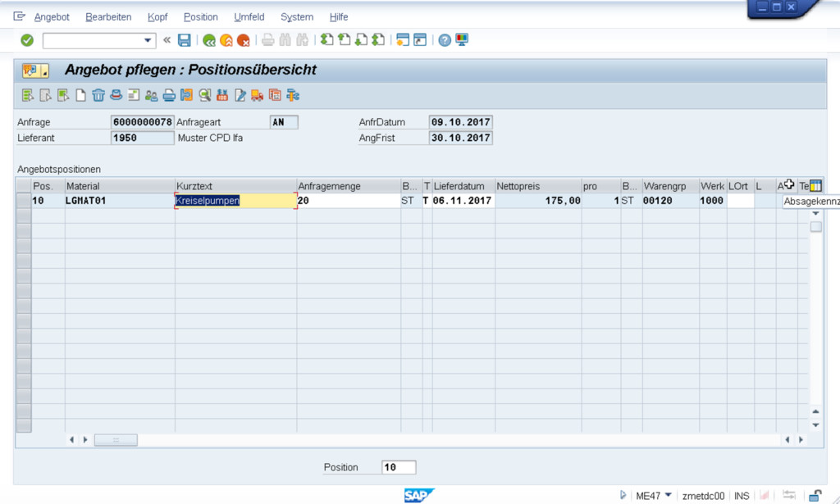Click the SAP window menu icon left of Angebot

tap(20, 16)
